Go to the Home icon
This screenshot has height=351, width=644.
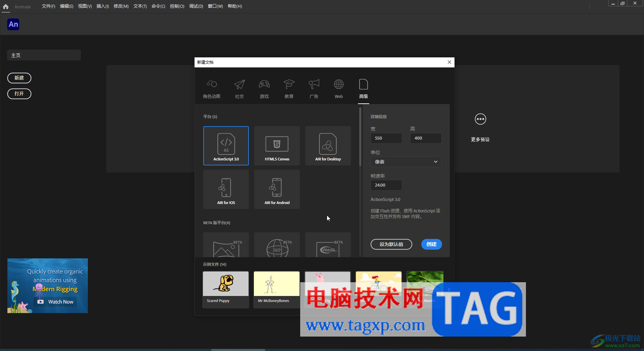click(6, 6)
